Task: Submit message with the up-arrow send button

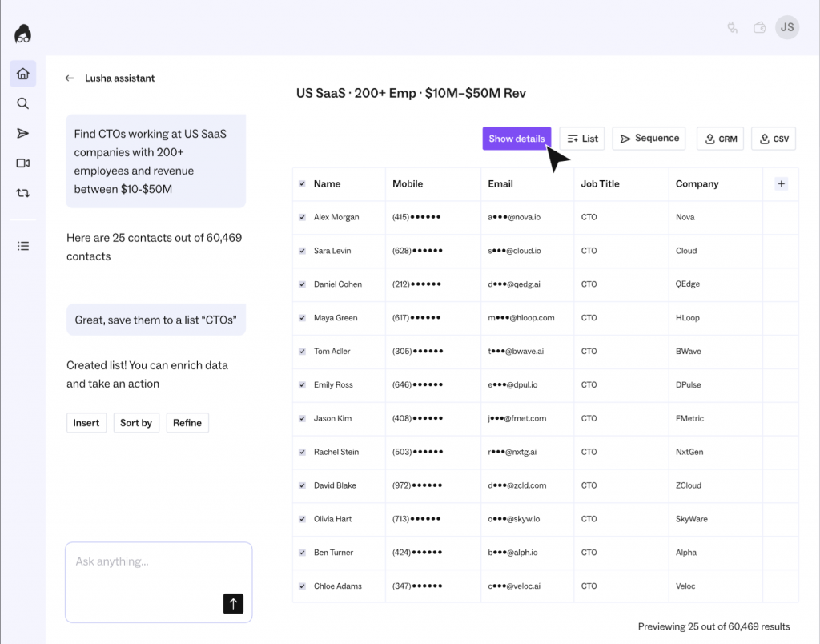Action: pyautogui.click(x=233, y=604)
